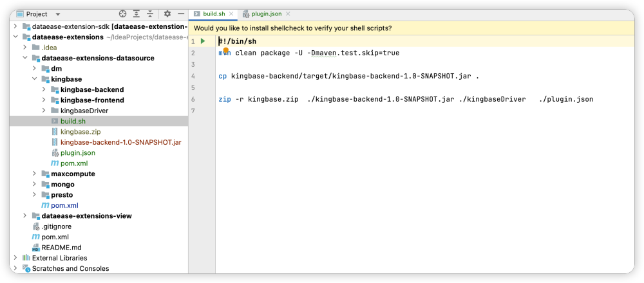
Task: Expand the mongo module
Action: coord(35,185)
